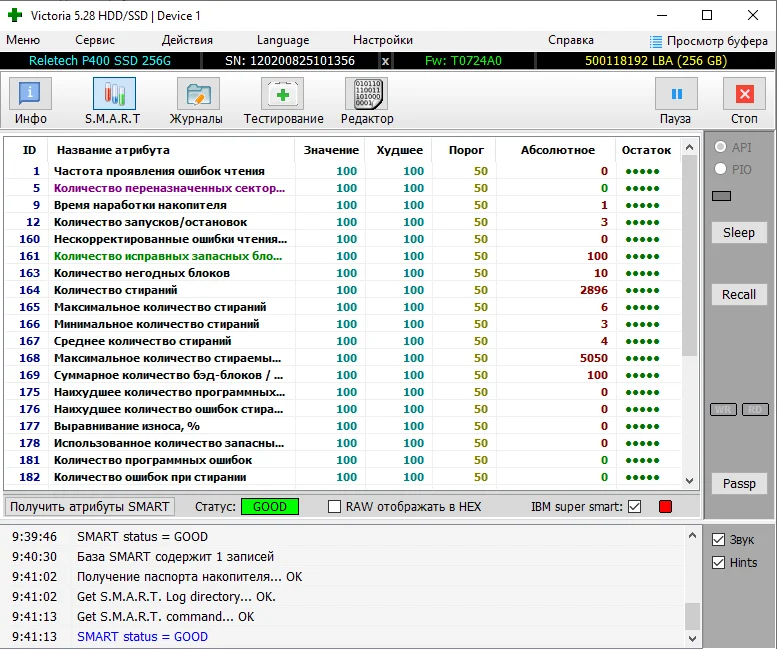Click the Recall button

(739, 295)
